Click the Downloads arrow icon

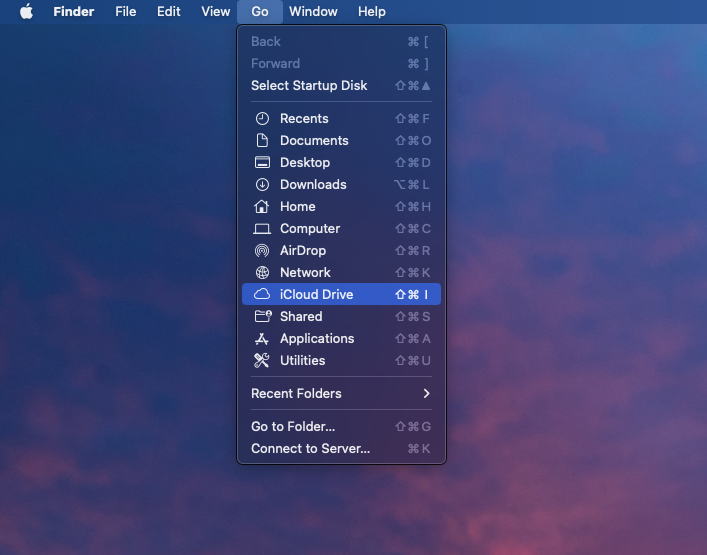point(262,184)
